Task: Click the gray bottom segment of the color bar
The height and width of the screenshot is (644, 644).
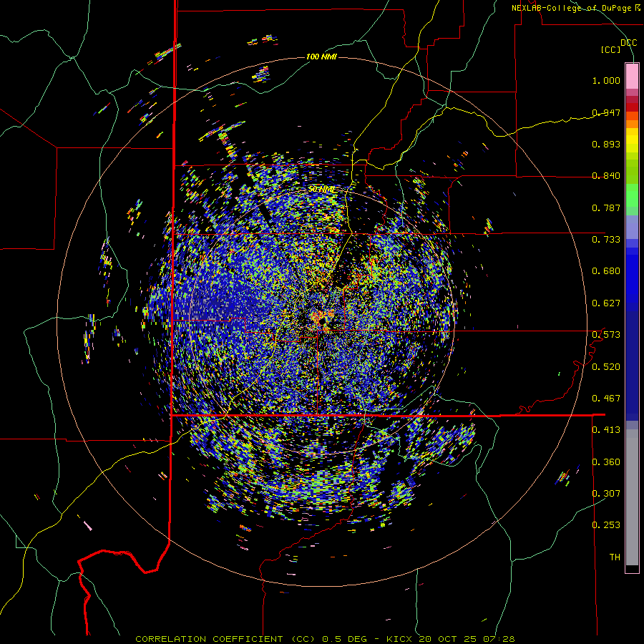Action: click(x=632, y=497)
